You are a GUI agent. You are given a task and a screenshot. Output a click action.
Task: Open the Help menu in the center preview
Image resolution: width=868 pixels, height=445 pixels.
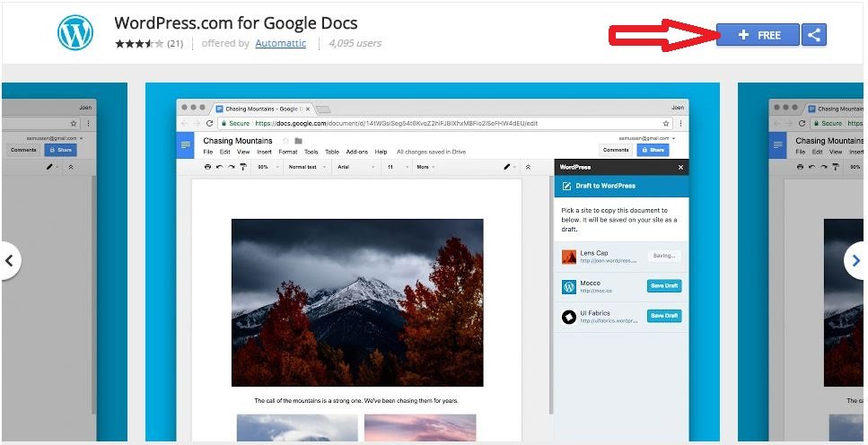pyautogui.click(x=381, y=152)
